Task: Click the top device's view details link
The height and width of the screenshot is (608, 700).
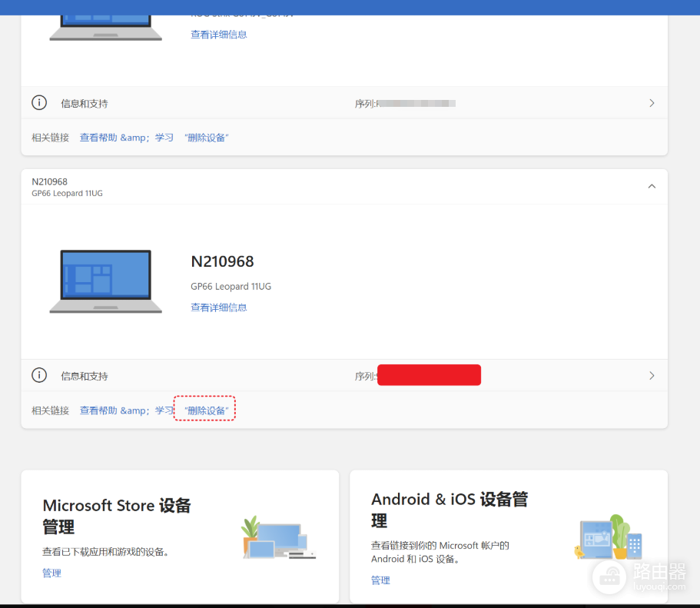Action: (x=219, y=35)
